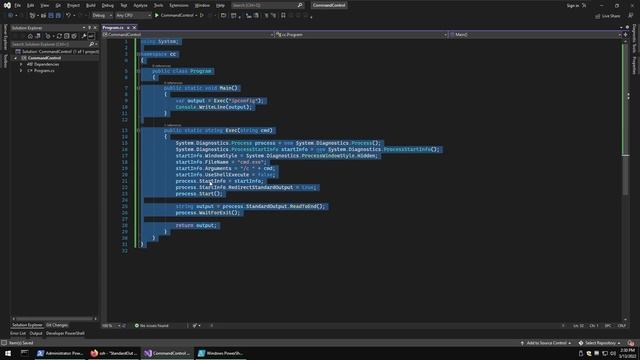Open Administrator PowerShell taskbar item

coord(60,353)
